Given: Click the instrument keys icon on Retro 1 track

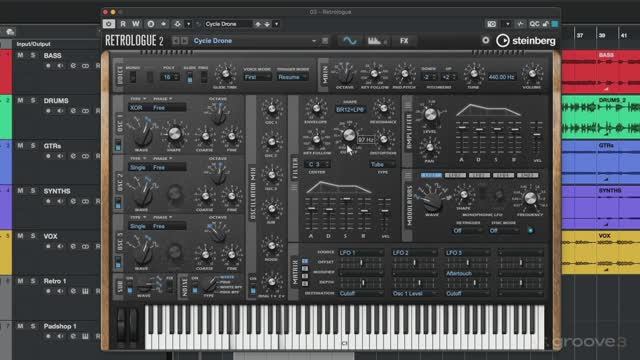Looking at the screenshot, I should (x=85, y=291).
